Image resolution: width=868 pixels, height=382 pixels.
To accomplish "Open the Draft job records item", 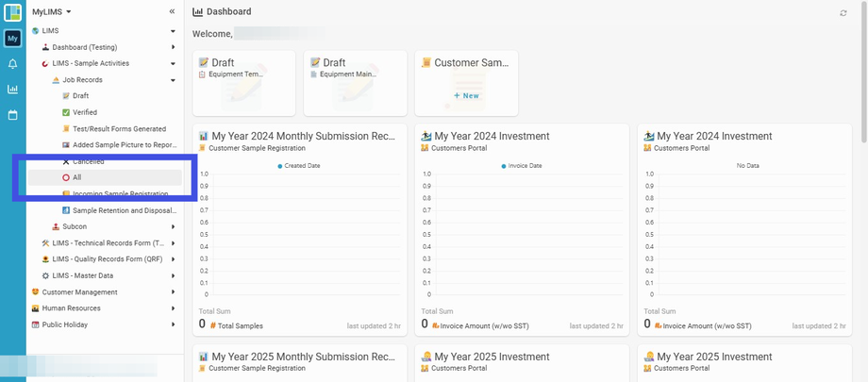I will [x=80, y=96].
